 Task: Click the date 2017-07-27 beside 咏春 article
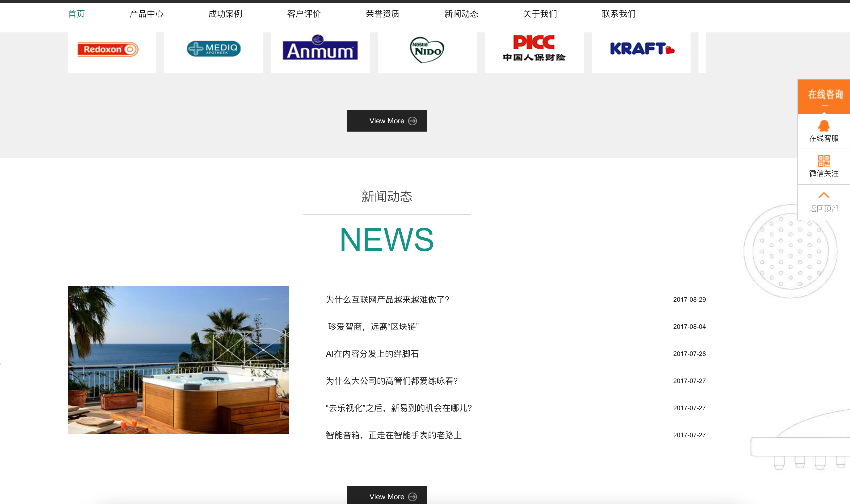coord(689,381)
